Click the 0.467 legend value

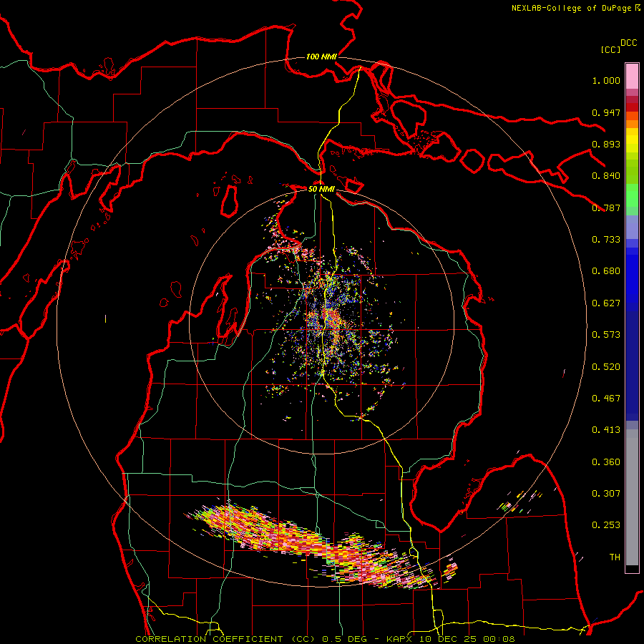tap(606, 398)
